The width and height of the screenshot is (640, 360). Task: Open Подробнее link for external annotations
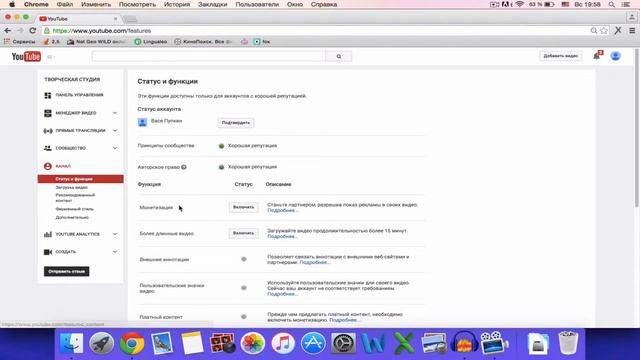pyautogui.click(x=315, y=262)
